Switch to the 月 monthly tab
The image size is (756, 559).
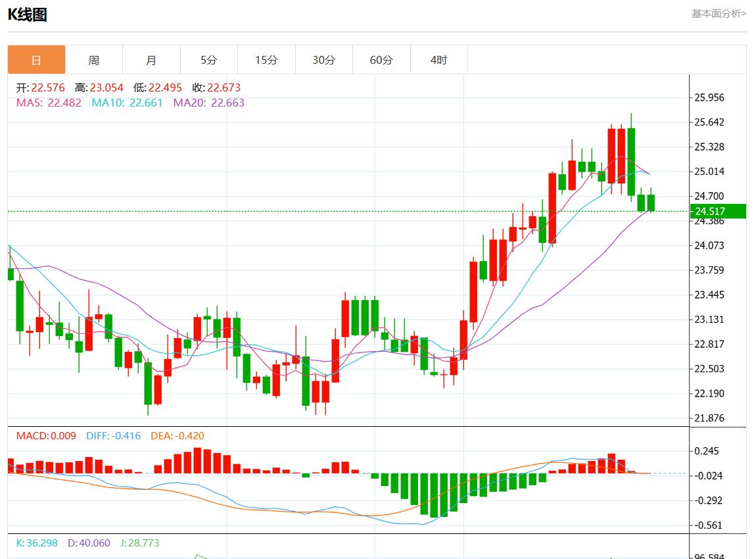coord(151,60)
